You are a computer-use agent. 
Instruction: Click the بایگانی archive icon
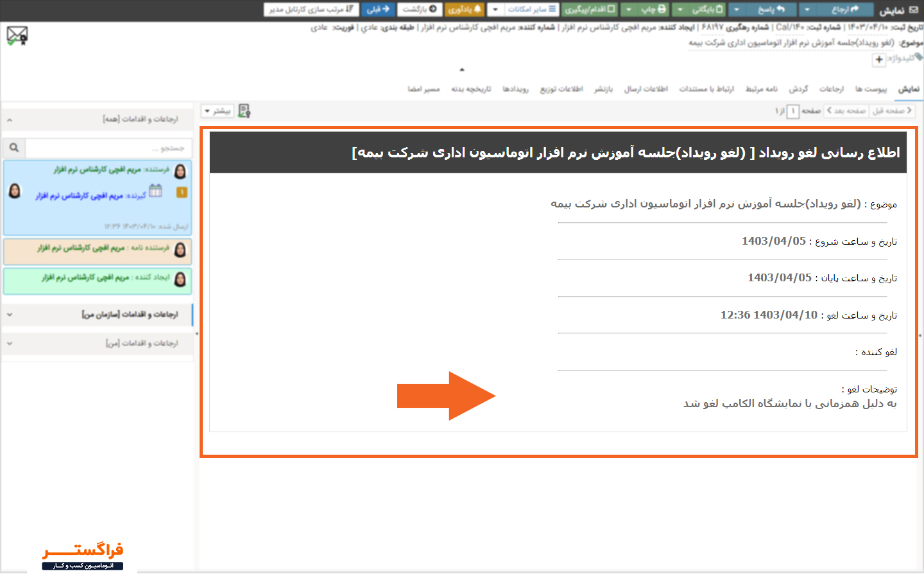pyautogui.click(x=720, y=9)
